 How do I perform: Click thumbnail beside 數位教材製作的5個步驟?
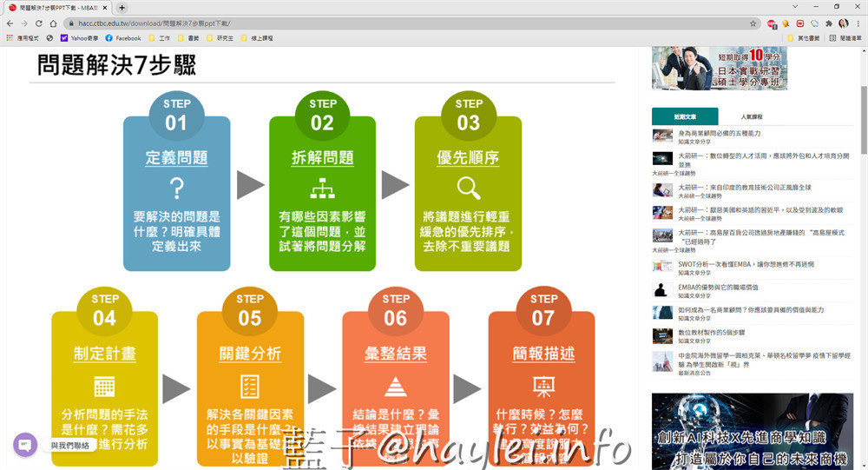662,335
